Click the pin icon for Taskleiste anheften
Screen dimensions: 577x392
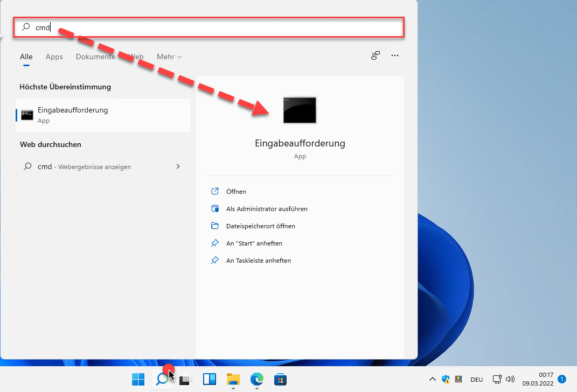click(215, 261)
